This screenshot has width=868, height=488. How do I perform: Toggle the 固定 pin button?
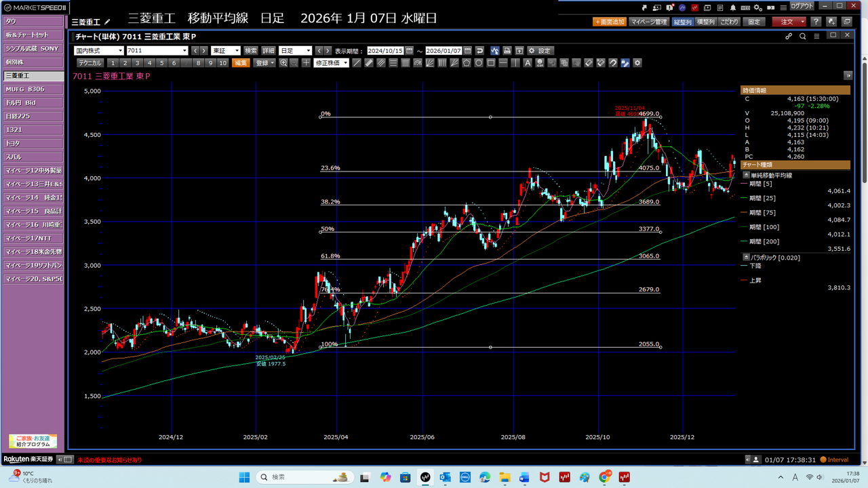[754, 22]
